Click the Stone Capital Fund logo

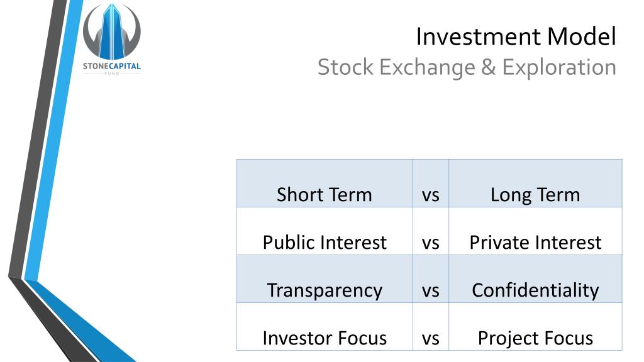tap(112, 40)
